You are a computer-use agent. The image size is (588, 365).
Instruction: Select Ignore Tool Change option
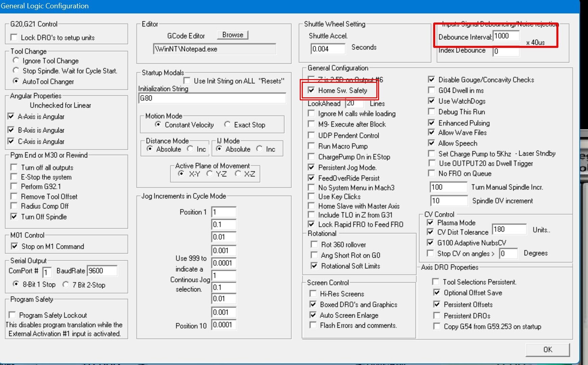16,60
